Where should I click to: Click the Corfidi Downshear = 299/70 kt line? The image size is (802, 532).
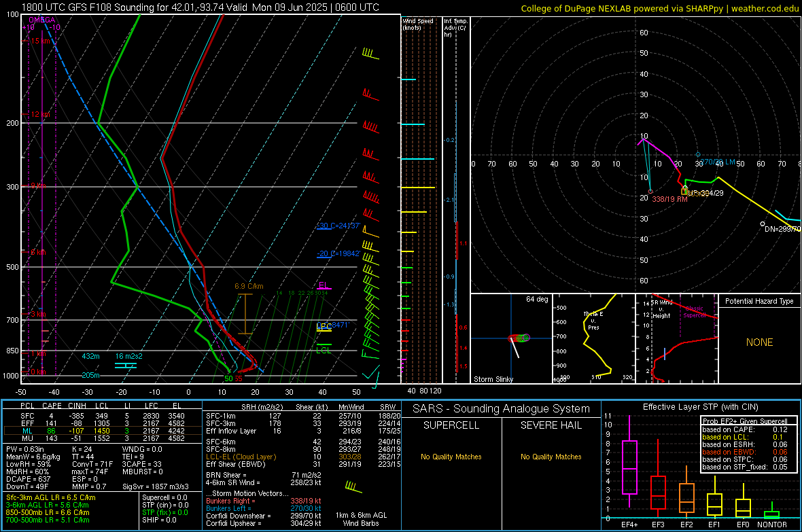coord(264,516)
